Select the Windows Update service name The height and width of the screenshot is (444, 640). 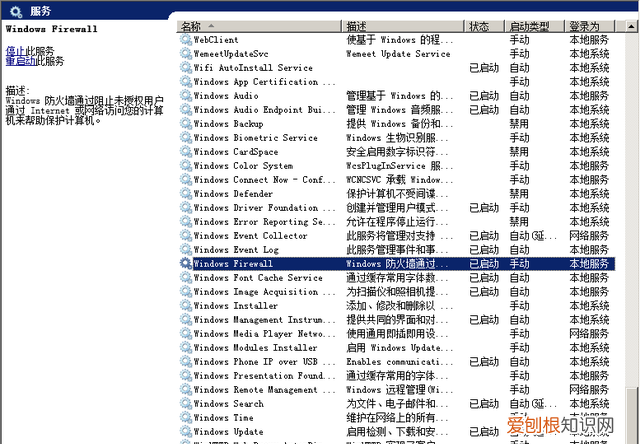228,431
